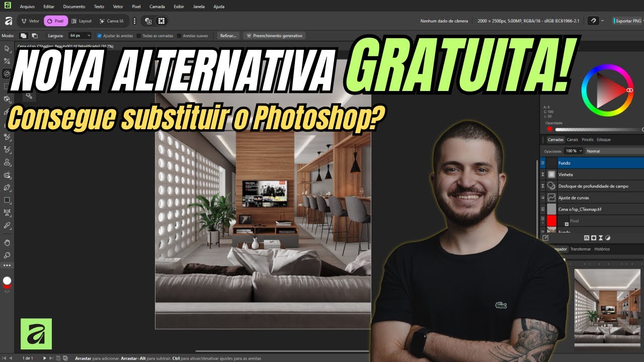Click the FX layer effects icon
Screen dimensions: 644x362
click(x=587, y=238)
